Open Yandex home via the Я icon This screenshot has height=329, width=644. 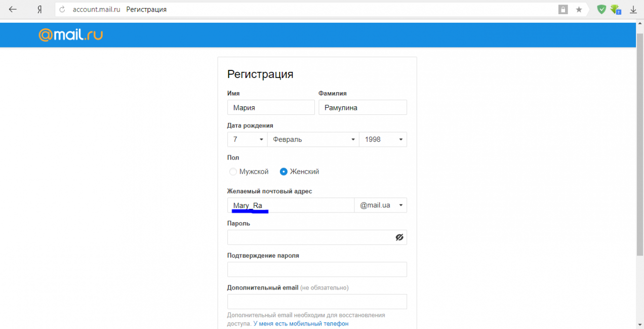39,10
